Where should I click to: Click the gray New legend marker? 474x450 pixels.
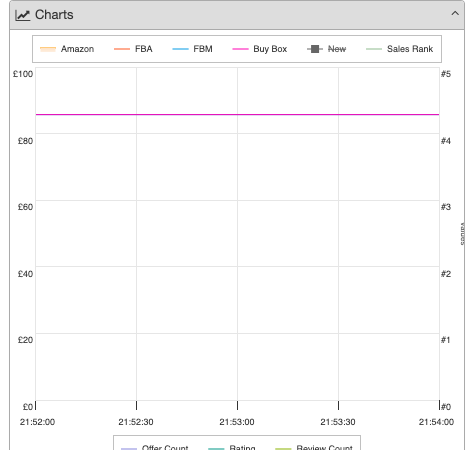pos(315,49)
